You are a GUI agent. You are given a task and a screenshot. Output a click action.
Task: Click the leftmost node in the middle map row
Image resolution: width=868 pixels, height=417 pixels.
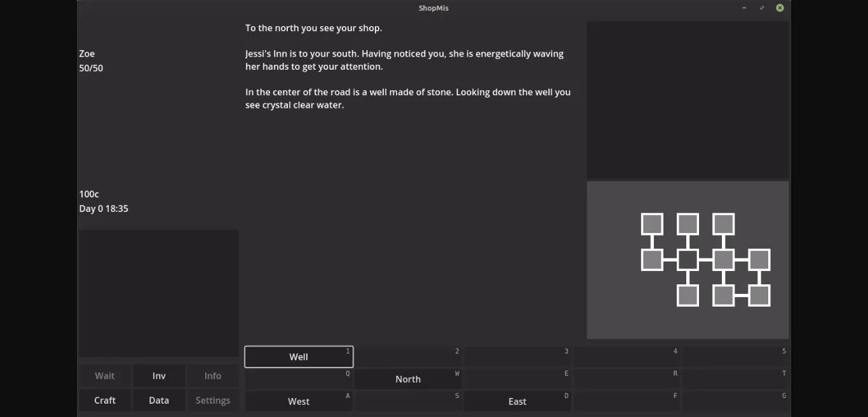[x=653, y=259]
